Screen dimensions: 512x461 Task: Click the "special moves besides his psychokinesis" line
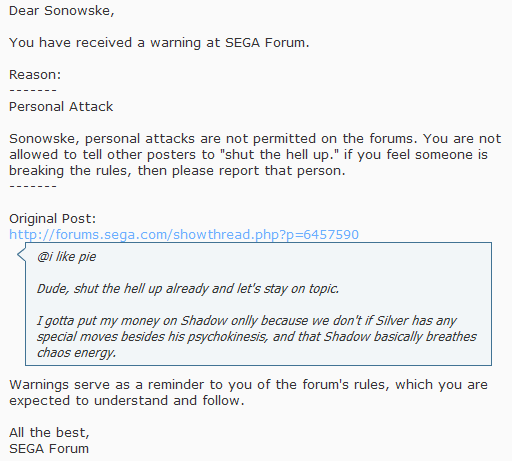[x=257, y=337]
